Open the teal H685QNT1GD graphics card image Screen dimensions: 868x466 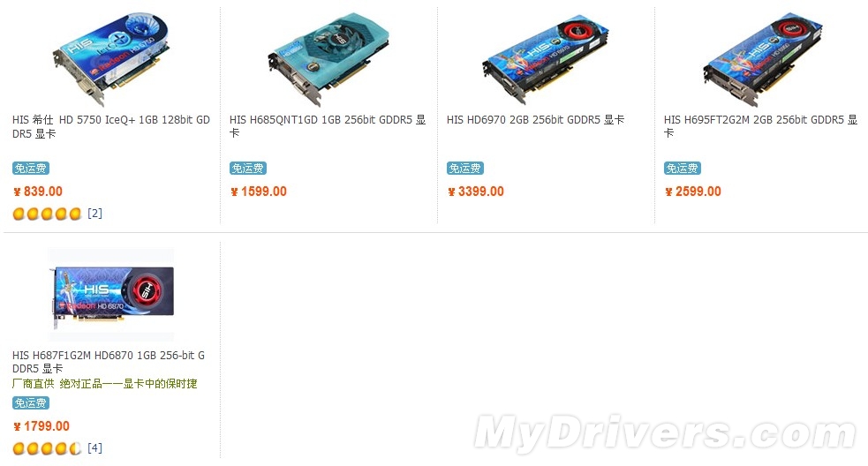tap(328, 60)
